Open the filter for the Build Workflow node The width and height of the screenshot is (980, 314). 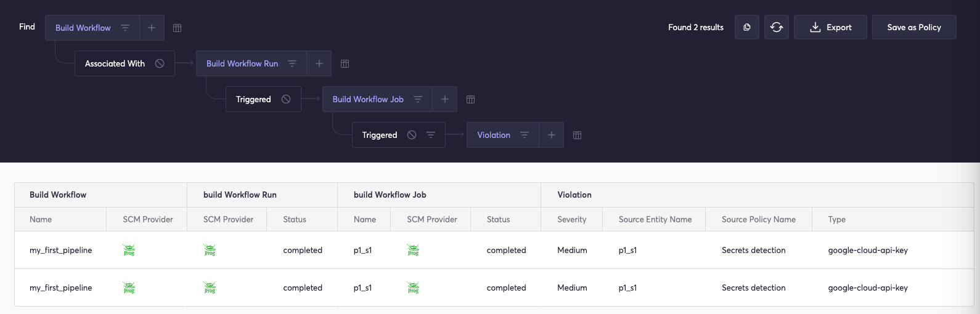[125, 28]
